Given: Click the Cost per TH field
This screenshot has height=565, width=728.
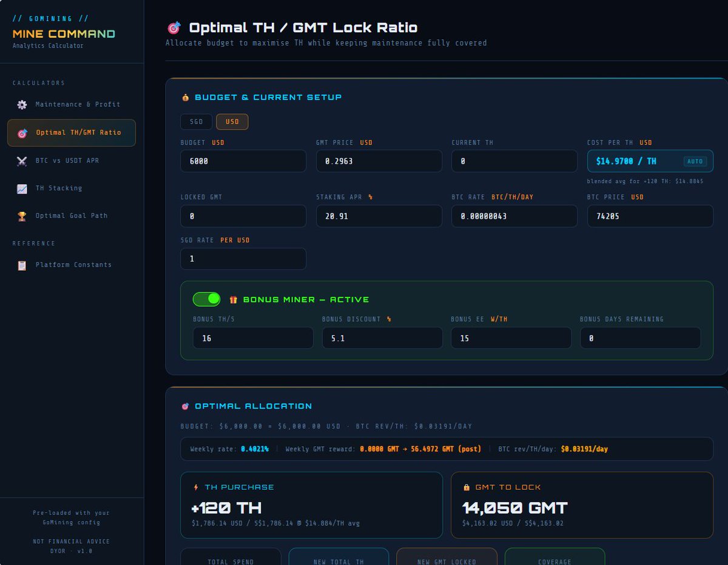Looking at the screenshot, I should click(x=650, y=161).
